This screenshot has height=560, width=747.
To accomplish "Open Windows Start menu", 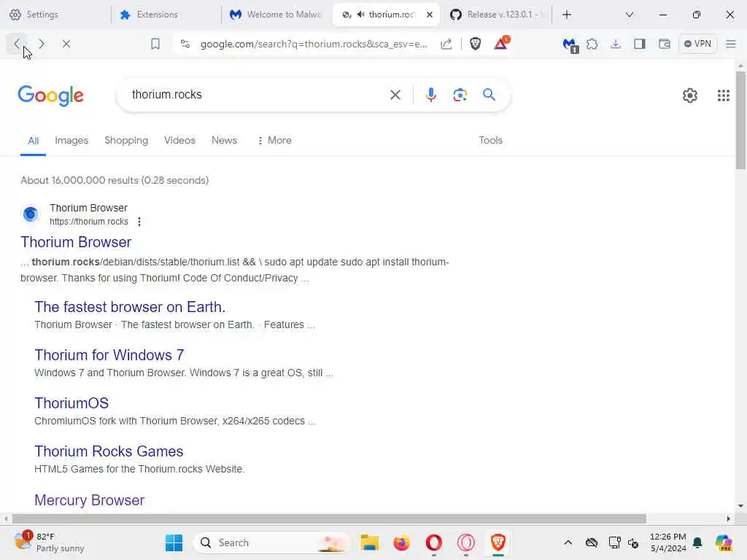I will pyautogui.click(x=174, y=542).
